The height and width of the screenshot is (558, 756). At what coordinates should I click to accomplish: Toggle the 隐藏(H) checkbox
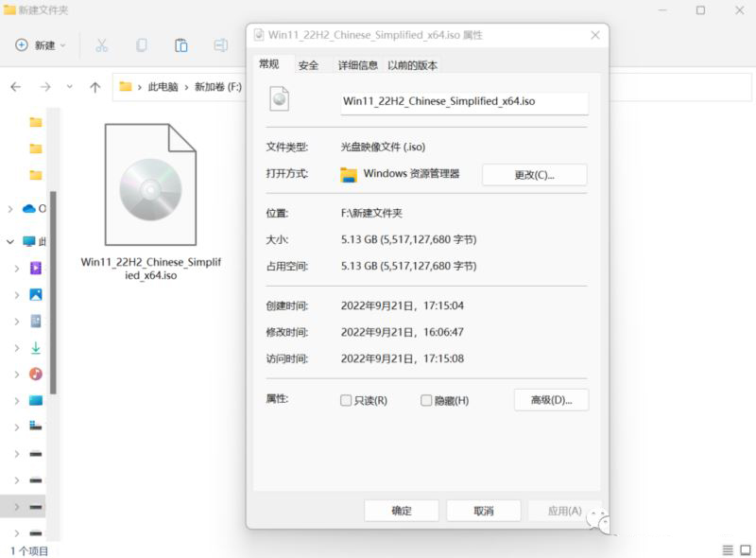(426, 401)
